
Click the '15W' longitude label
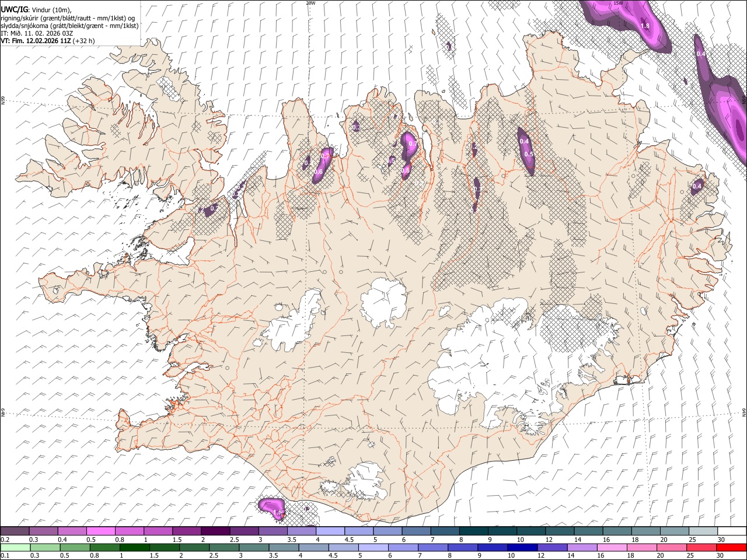pyautogui.click(x=618, y=3)
